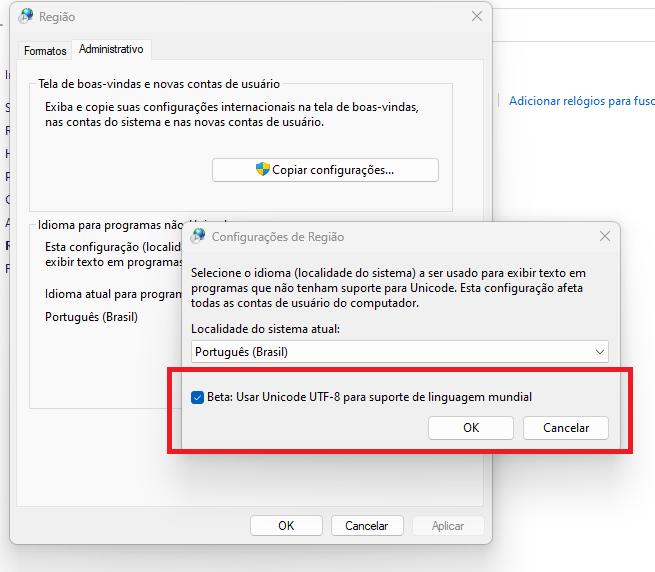Click the Beta: Usar Unicode UTF-8 label text
The width and height of the screenshot is (655, 572).
click(x=369, y=397)
